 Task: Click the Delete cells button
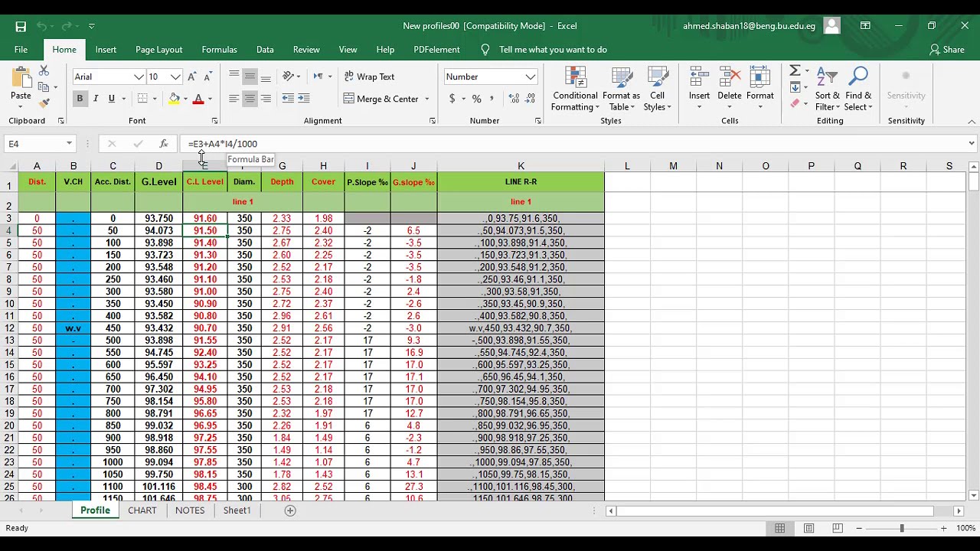(729, 89)
